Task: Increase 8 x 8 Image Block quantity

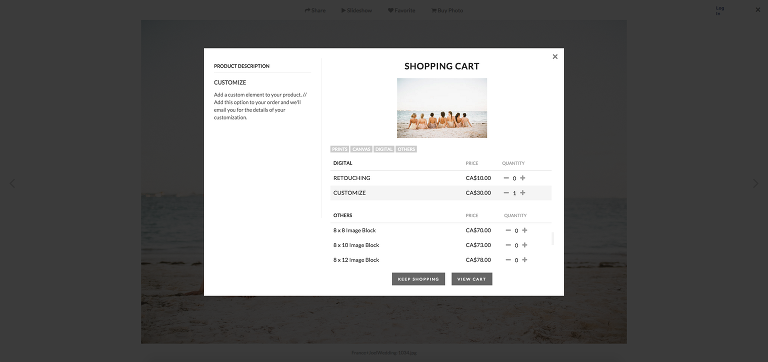Action: tap(525, 230)
